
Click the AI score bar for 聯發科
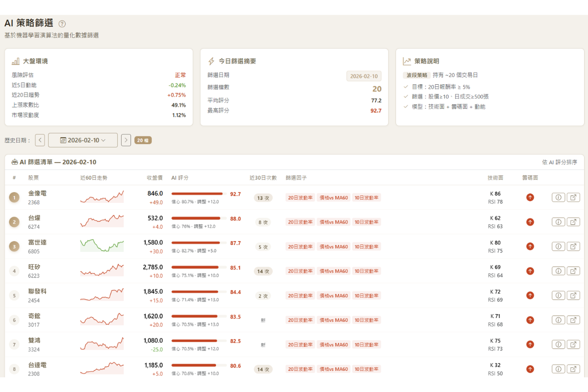click(x=198, y=292)
